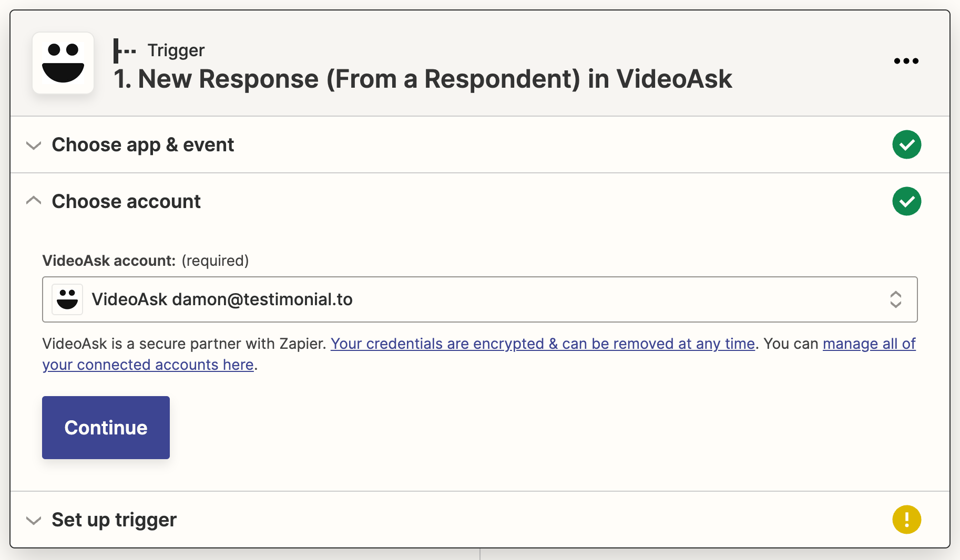960x560 pixels.
Task: Expand the Choose app & event chevron
Action: [x=34, y=145]
